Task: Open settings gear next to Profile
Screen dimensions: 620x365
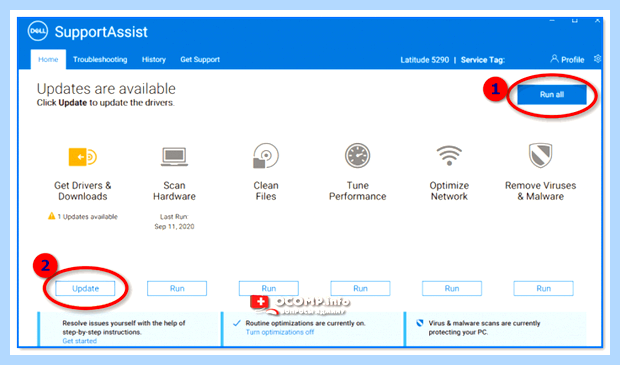Action: tap(597, 59)
